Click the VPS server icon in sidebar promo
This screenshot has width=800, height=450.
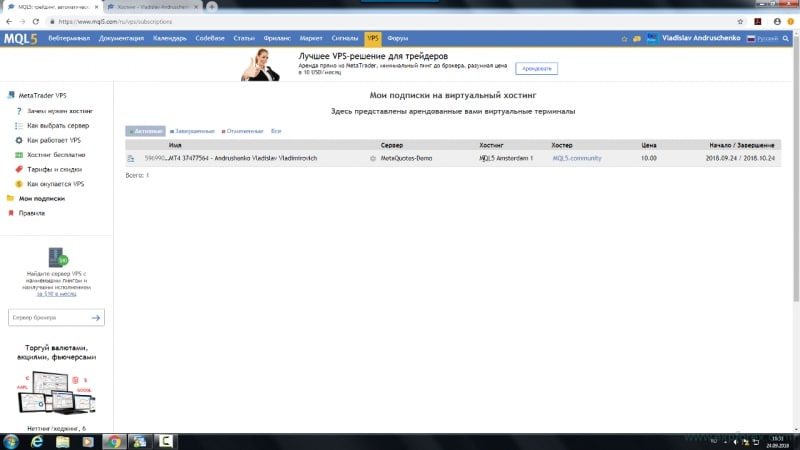click(x=58, y=258)
